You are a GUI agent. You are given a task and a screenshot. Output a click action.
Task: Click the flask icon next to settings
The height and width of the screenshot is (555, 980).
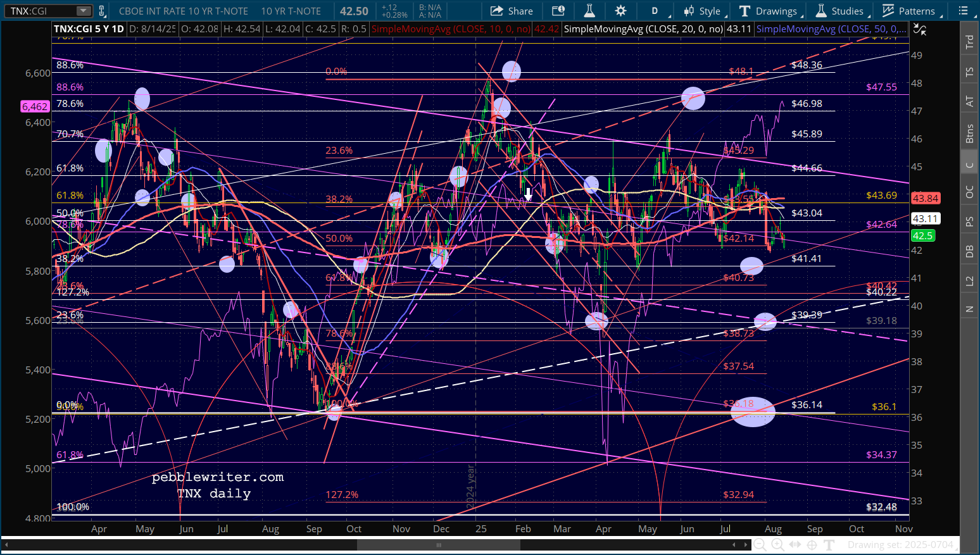pos(589,11)
